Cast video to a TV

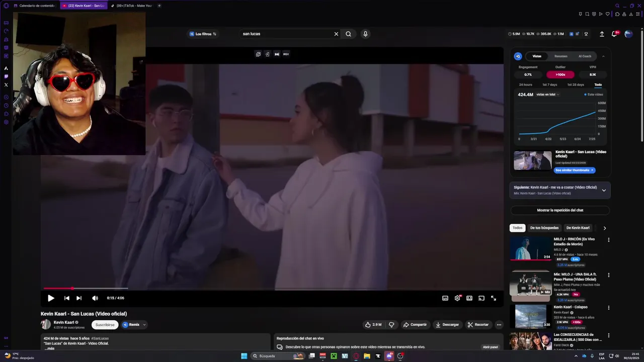click(x=481, y=298)
